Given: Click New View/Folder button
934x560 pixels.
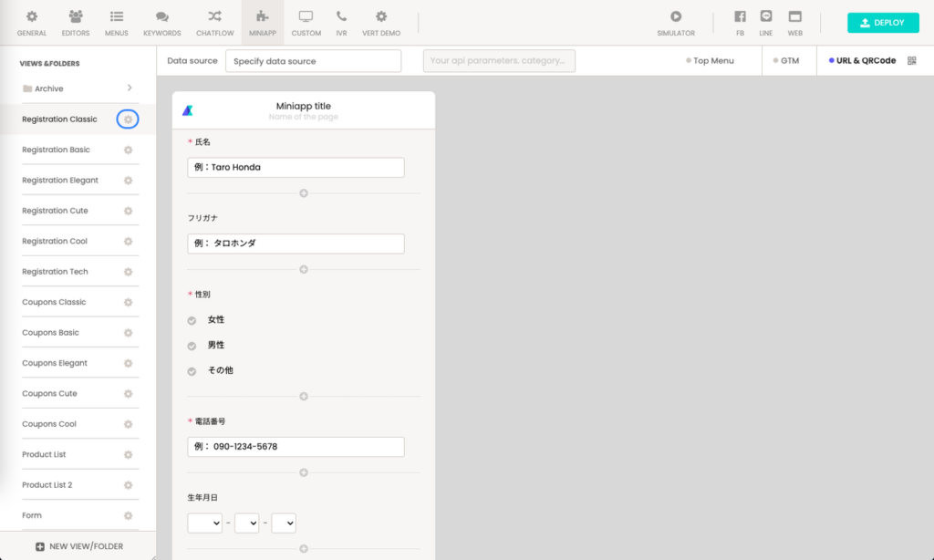Looking at the screenshot, I should click(x=78, y=546).
